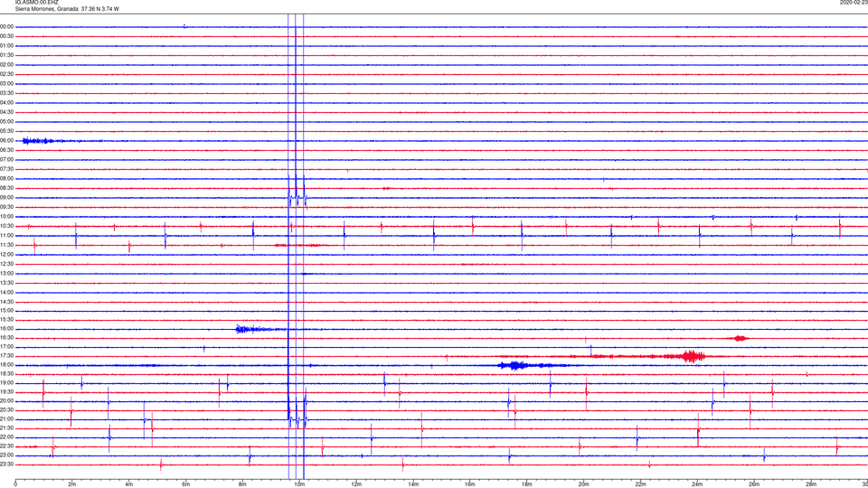Viewport: 868px width, 488px height.
Task: Click the 09:00 trace time label
Action: pos(6,198)
